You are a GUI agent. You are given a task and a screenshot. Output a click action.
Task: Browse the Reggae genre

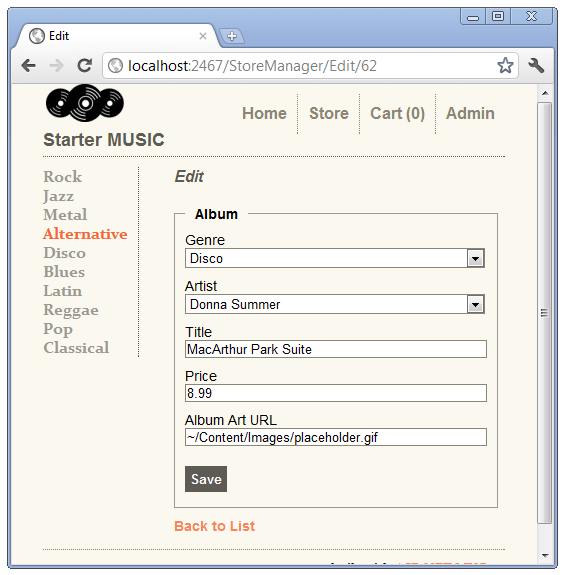pyautogui.click(x=71, y=311)
